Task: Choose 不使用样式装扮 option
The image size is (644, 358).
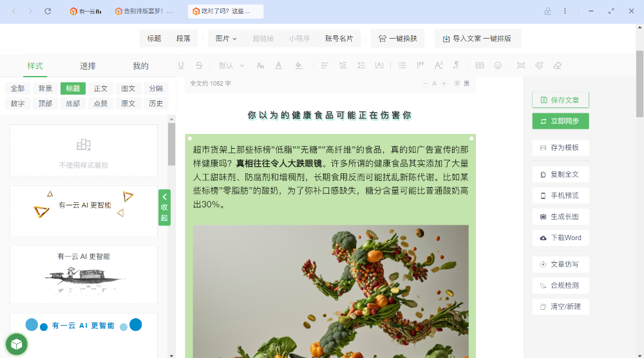Action: 84,151
